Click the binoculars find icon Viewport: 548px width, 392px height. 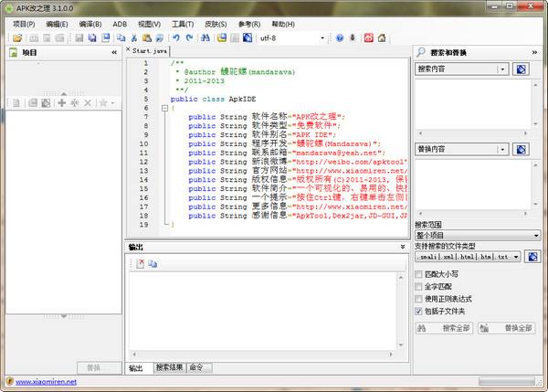205,37
